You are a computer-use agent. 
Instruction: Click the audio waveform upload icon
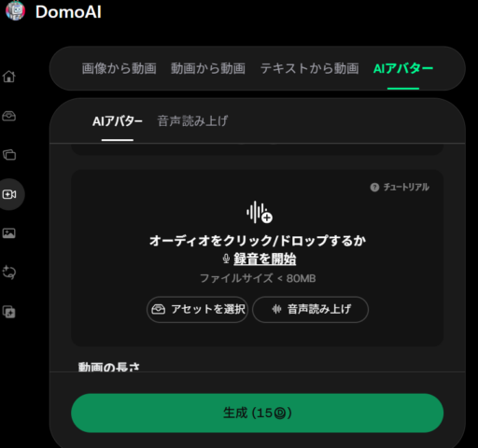[259, 213]
